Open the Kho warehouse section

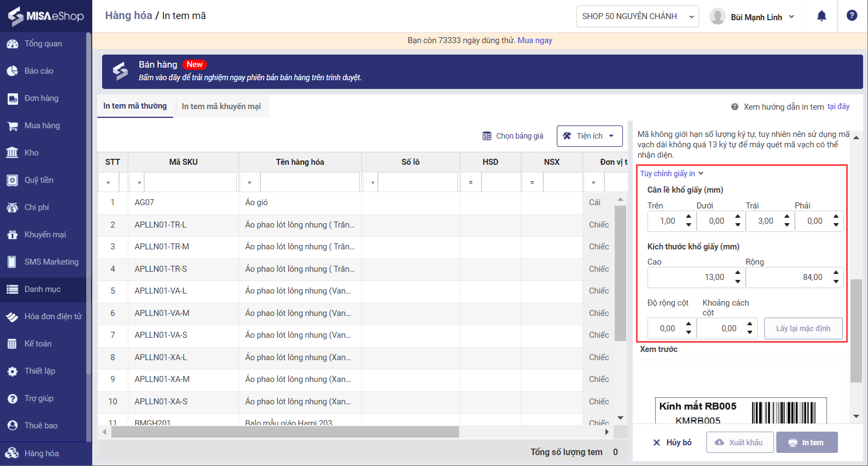pos(31,153)
